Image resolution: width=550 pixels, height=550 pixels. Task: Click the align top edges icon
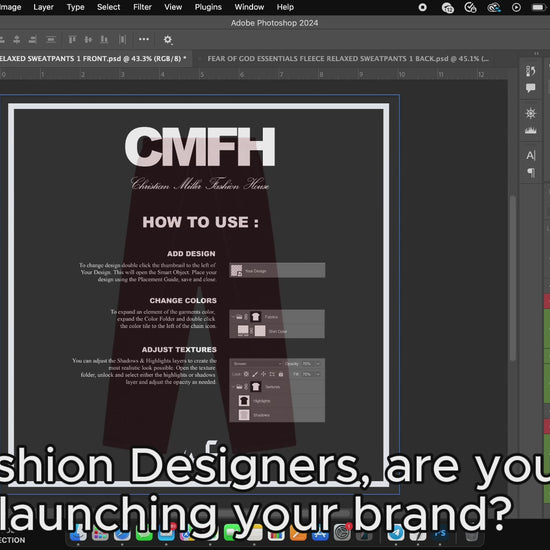click(72, 40)
